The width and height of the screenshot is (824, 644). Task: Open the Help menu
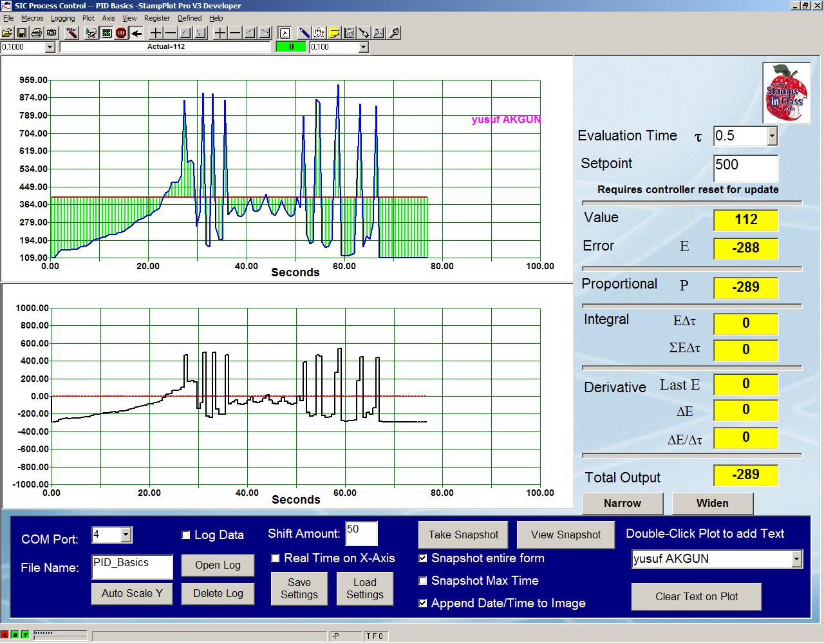coord(216,18)
